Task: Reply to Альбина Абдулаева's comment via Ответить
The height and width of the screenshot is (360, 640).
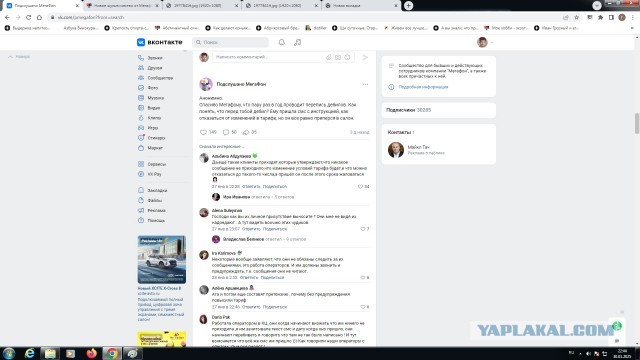Action: click(x=251, y=187)
